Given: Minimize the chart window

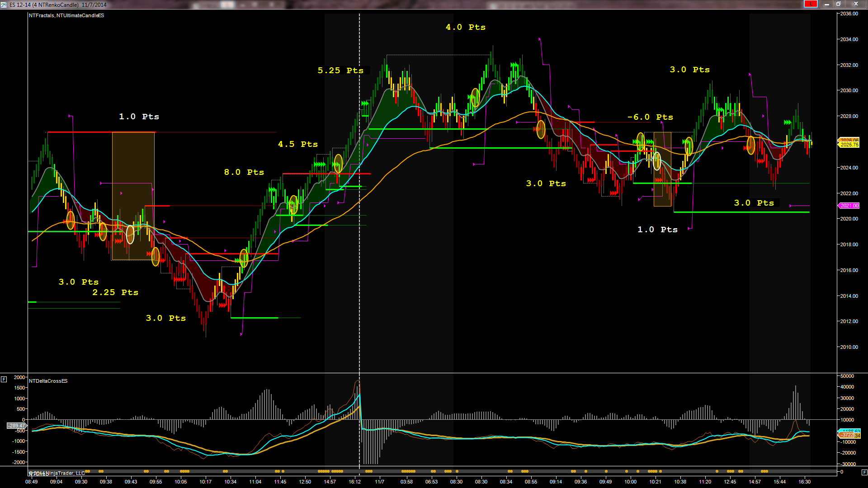Looking at the screenshot, I should [826, 4].
